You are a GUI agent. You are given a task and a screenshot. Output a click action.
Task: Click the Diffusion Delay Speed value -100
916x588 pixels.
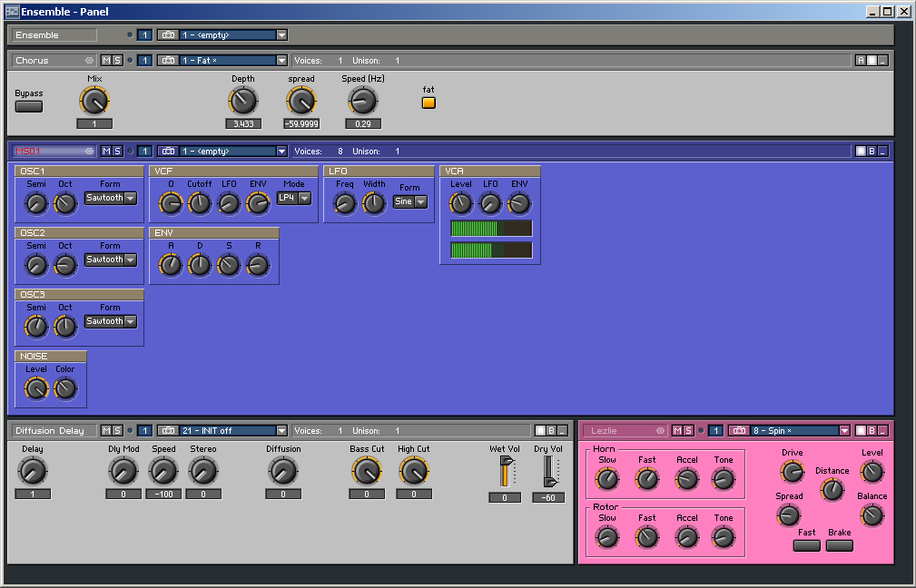click(163, 494)
